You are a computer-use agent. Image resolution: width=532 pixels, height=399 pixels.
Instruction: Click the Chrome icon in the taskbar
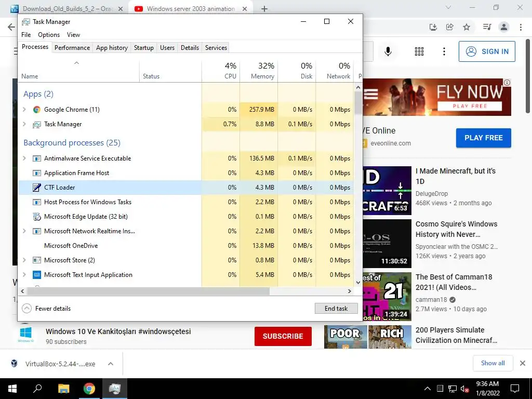coord(89,389)
